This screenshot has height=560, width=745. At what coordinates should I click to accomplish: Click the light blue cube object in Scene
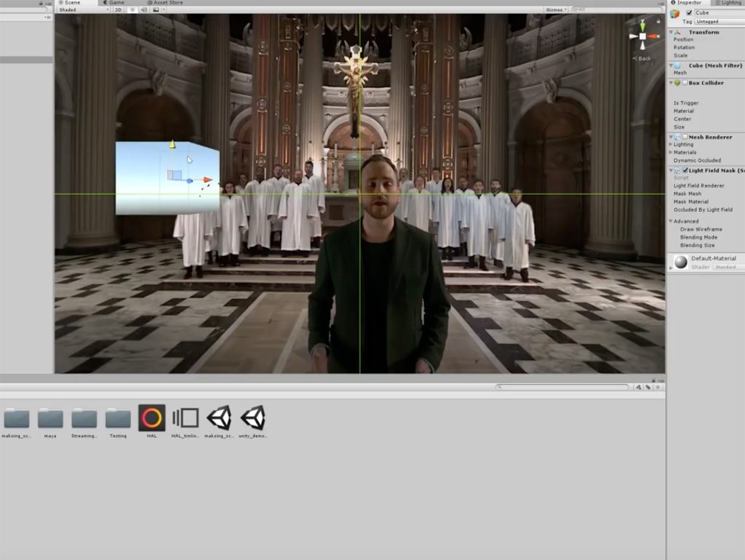coord(167,178)
